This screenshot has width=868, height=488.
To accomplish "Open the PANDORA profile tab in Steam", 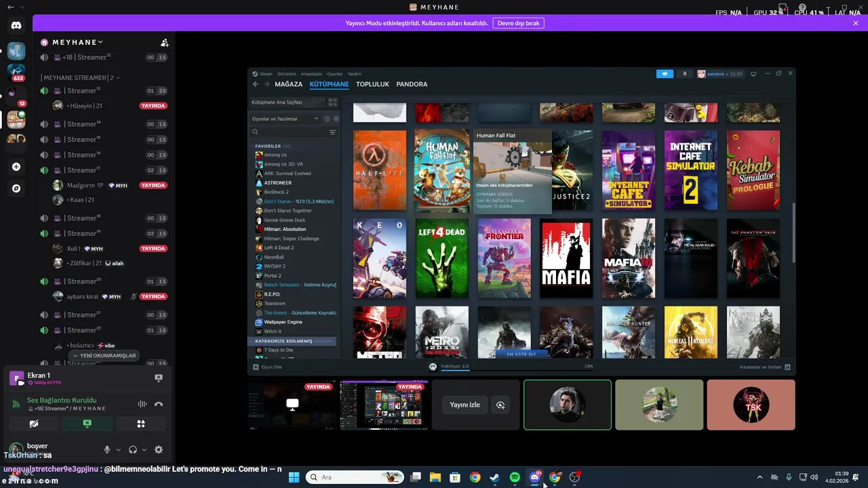I will click(x=412, y=85).
